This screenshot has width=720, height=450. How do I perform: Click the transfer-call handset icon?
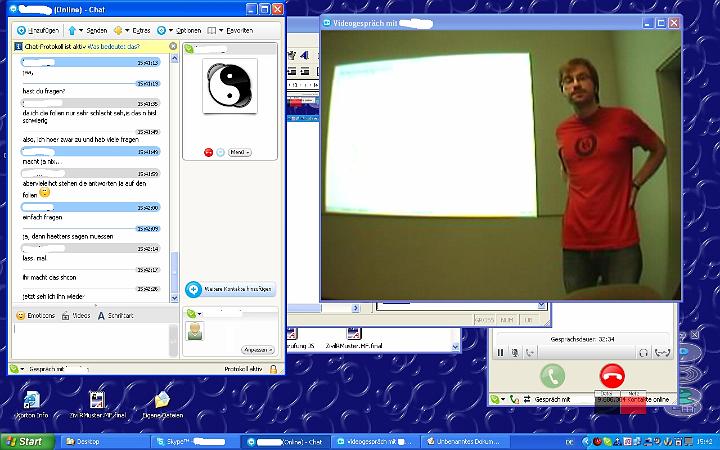pos(662,353)
